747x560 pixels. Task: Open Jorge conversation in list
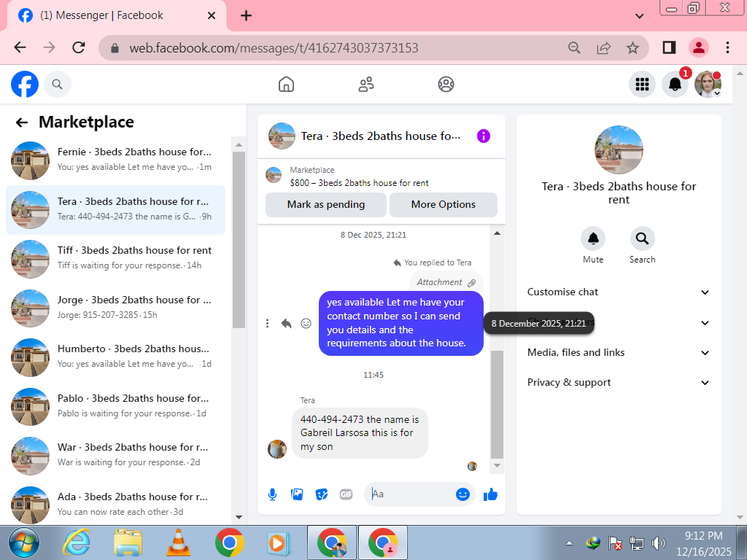[x=115, y=308]
